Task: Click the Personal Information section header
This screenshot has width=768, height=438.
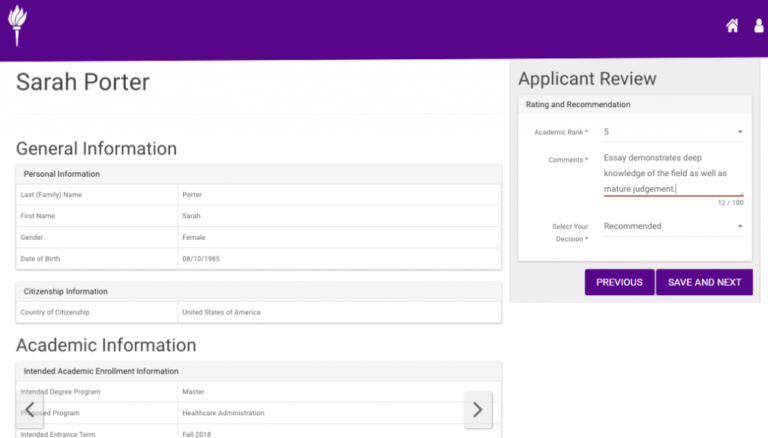Action: (x=258, y=174)
